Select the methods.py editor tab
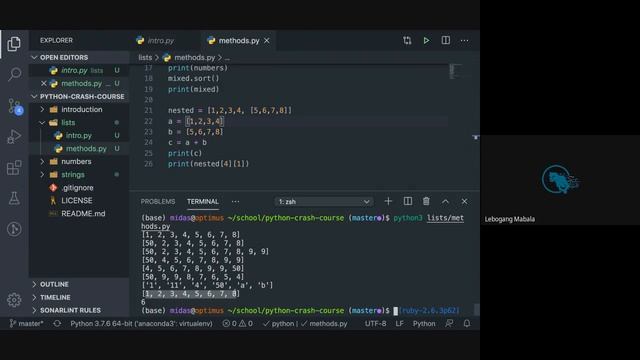The image size is (640, 360). click(238, 40)
